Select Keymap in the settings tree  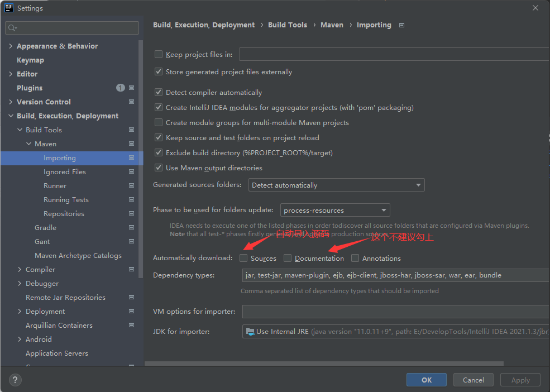(30, 60)
